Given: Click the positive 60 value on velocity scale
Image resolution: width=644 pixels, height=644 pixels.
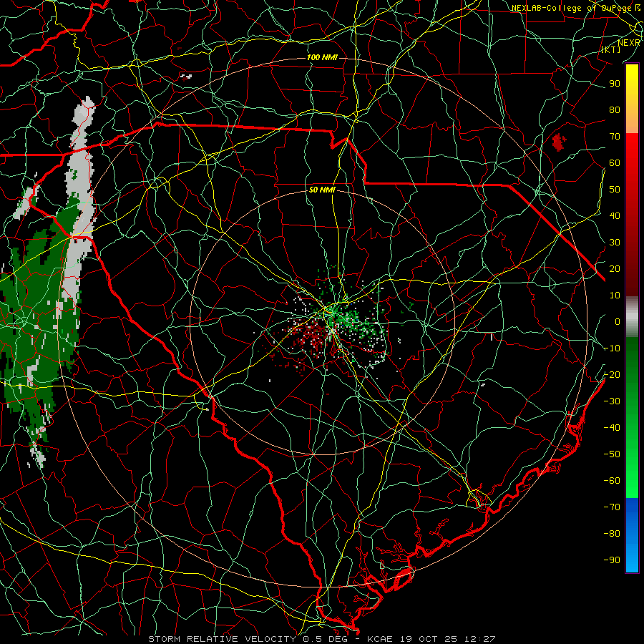Looking at the screenshot, I should pos(615,163).
